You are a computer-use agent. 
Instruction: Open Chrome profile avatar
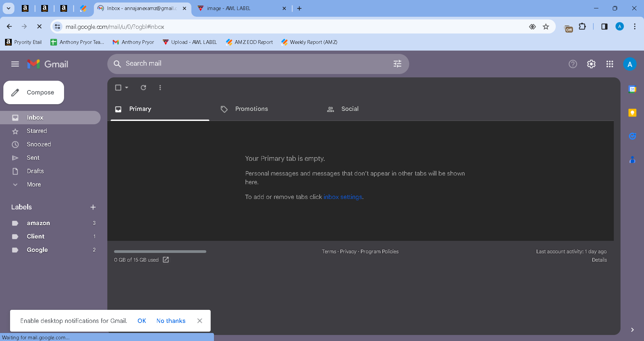[x=620, y=26]
